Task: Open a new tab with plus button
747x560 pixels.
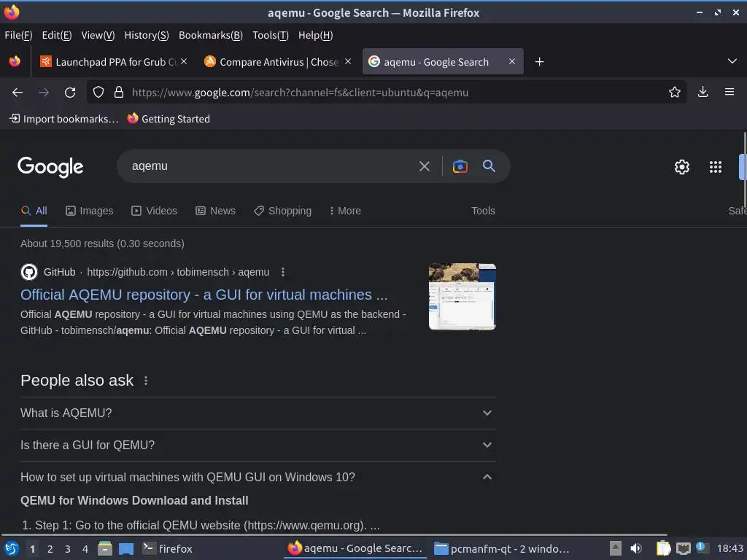Action: (539, 62)
